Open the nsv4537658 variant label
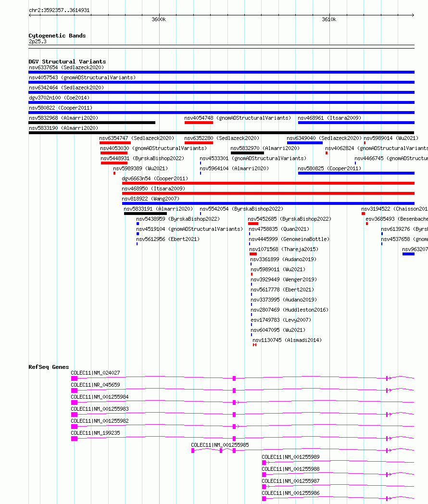 click(x=404, y=239)
